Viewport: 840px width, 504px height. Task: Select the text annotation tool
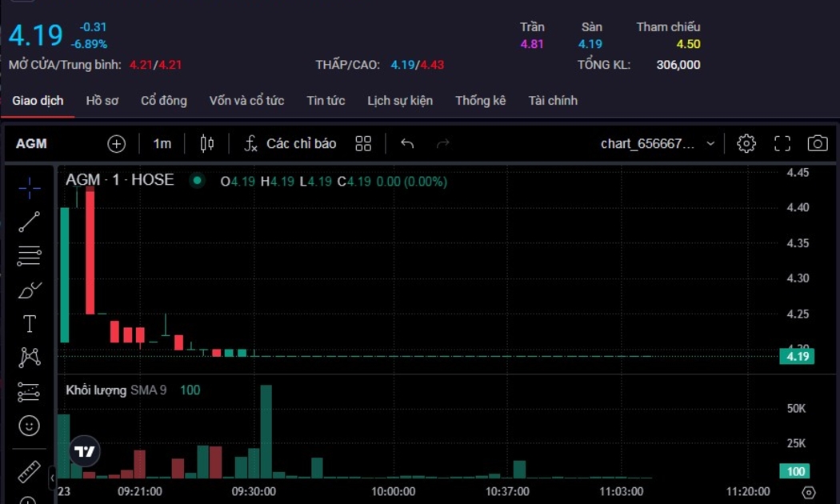[x=30, y=323]
